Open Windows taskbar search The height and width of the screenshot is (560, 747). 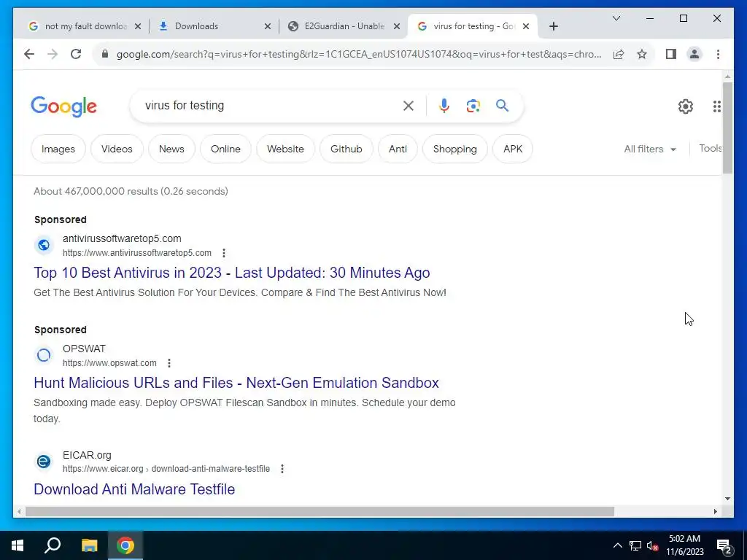coord(53,545)
